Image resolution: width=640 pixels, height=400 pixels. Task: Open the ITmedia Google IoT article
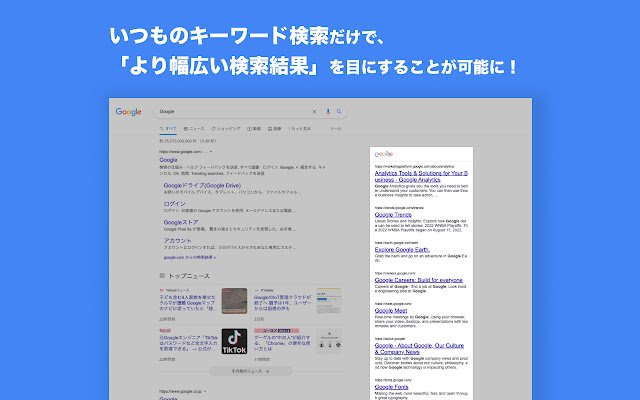click(x=282, y=303)
